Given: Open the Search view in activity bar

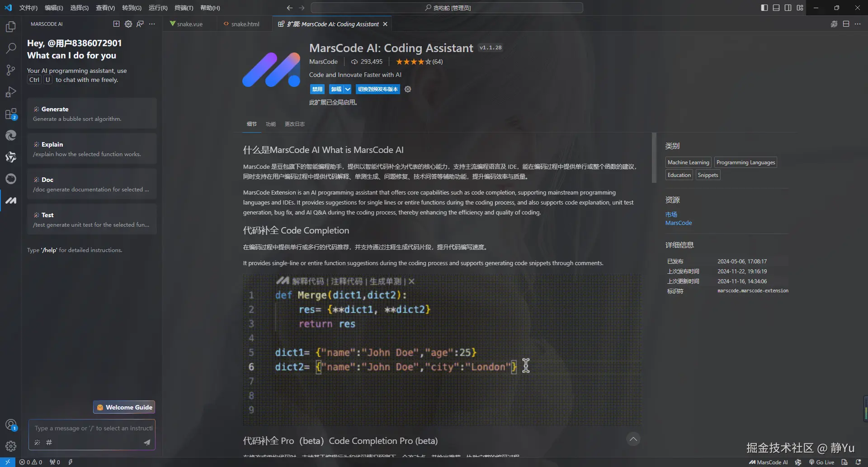Looking at the screenshot, I should click(x=11, y=48).
